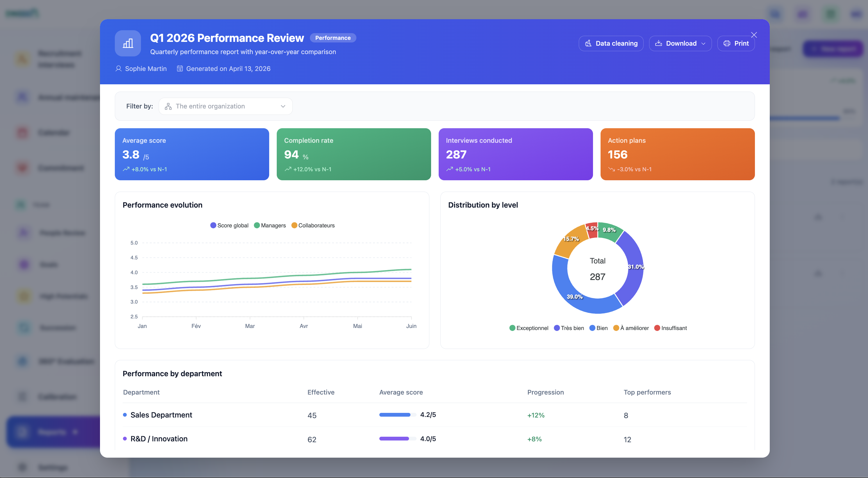
Task: Close the performance review dialog
Action: click(754, 35)
